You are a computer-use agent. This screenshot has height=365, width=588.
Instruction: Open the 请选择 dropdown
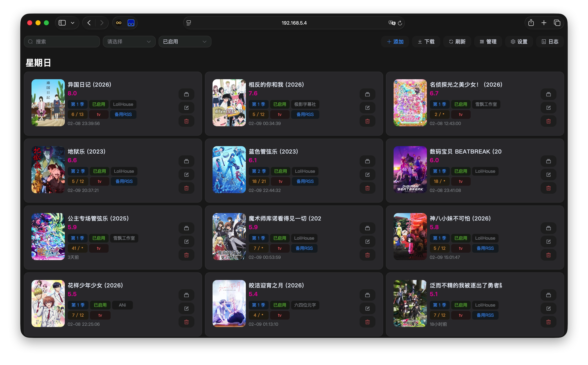tap(129, 42)
